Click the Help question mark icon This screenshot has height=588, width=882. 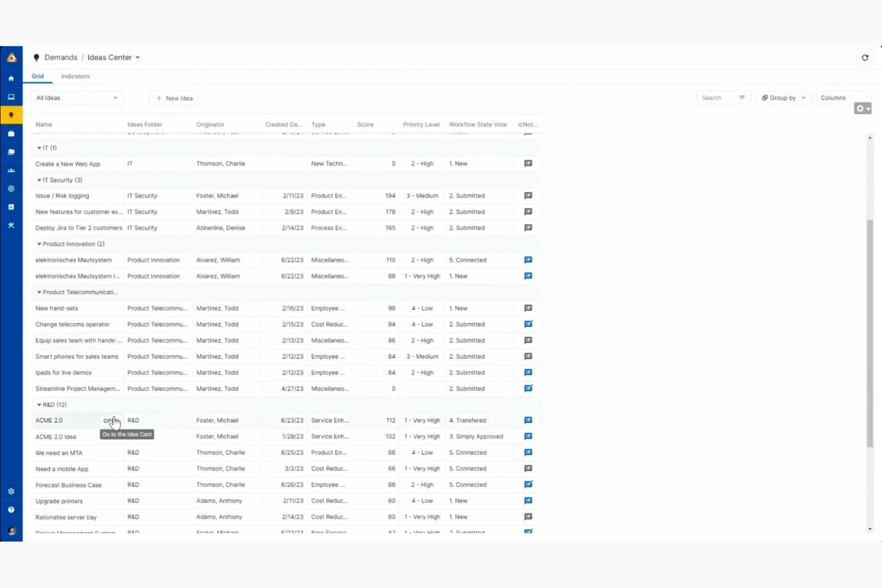[x=11, y=509]
